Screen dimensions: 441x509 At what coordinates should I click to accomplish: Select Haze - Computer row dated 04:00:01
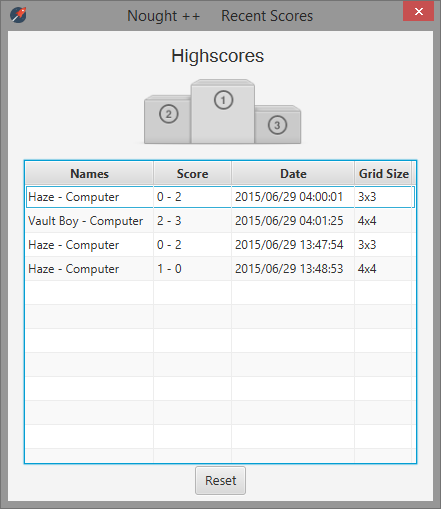(220, 197)
